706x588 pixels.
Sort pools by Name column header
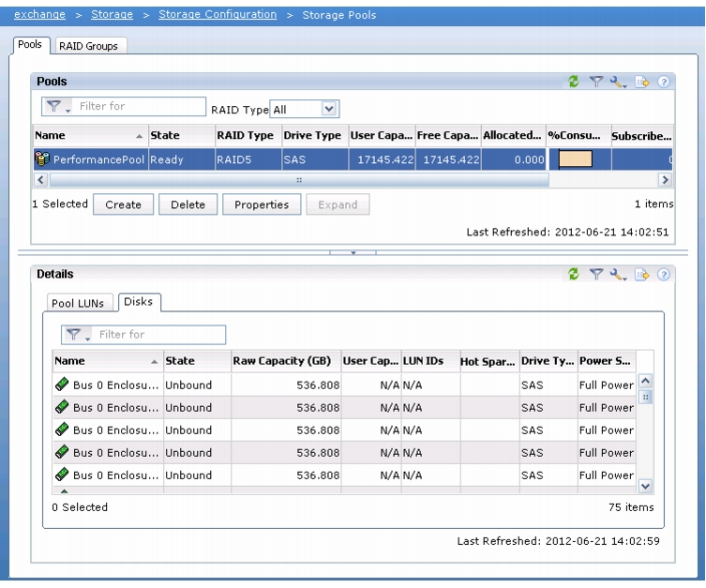[90, 136]
